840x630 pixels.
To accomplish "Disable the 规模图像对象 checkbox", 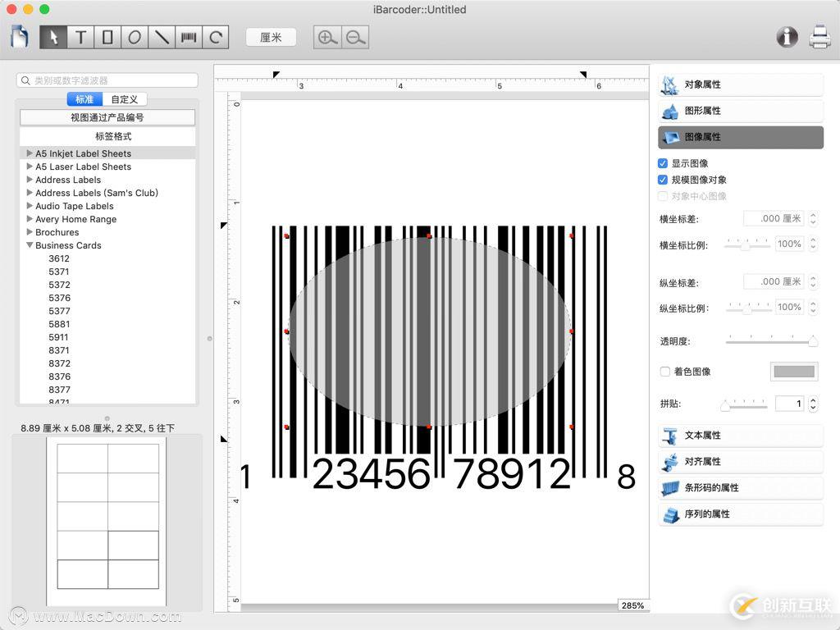I will pyautogui.click(x=662, y=180).
